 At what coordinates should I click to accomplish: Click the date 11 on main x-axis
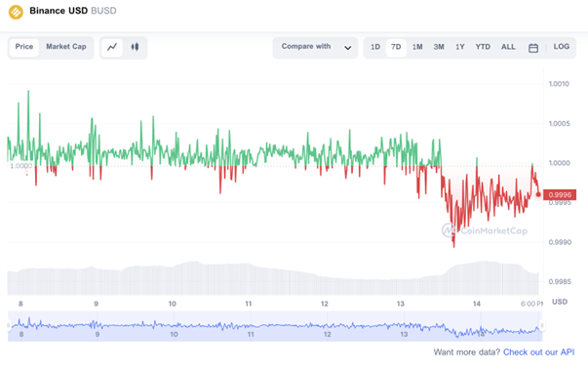point(249,304)
